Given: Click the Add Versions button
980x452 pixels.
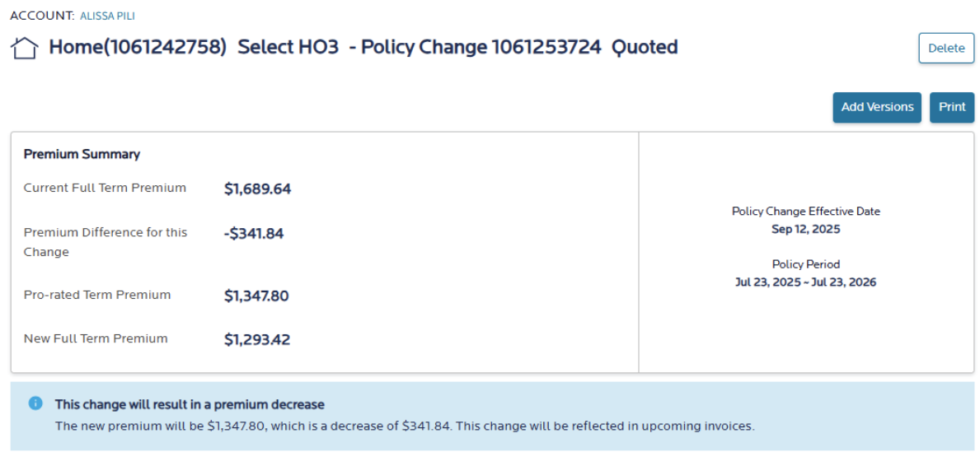Looking at the screenshot, I should click(x=877, y=107).
